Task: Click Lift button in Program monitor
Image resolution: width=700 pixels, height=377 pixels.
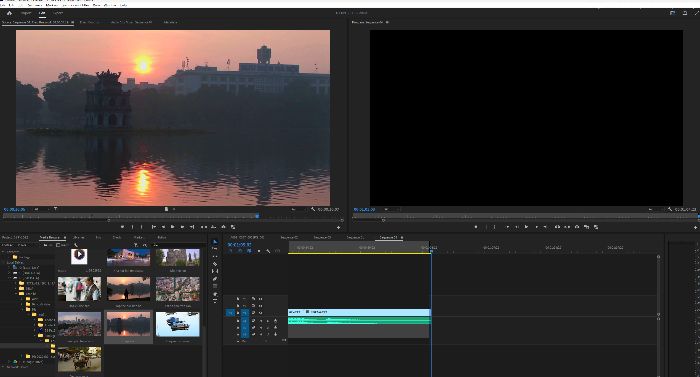Action: point(558,227)
